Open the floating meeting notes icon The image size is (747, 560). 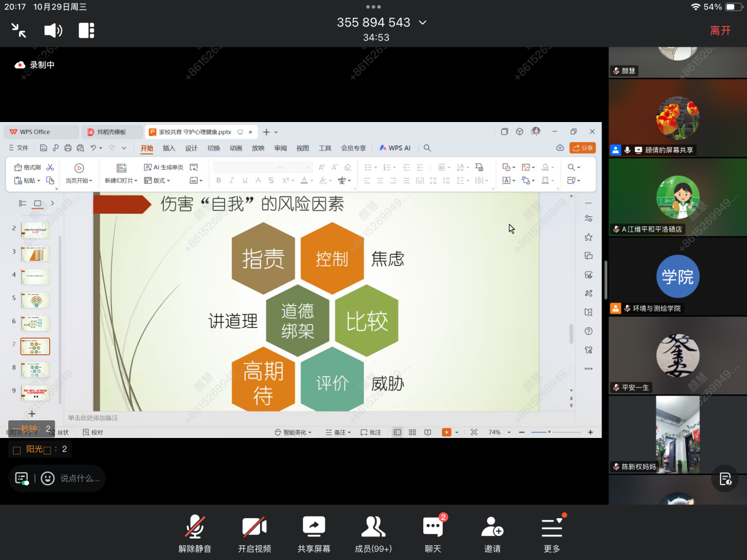725,478
